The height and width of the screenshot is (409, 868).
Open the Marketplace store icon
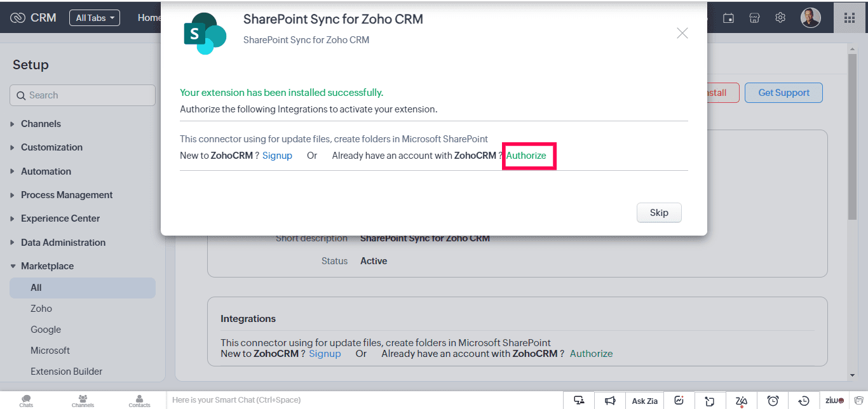754,18
